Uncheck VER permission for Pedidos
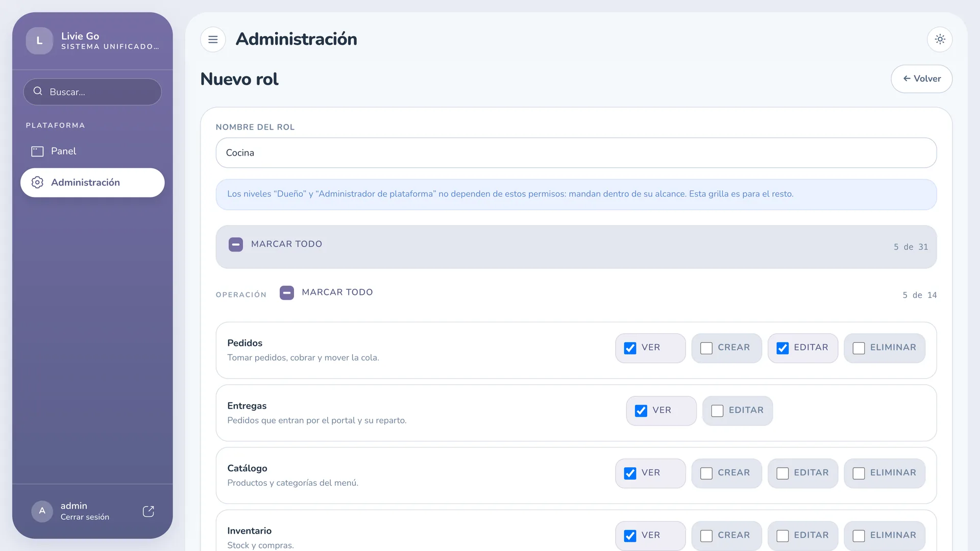This screenshot has width=980, height=551. (630, 348)
